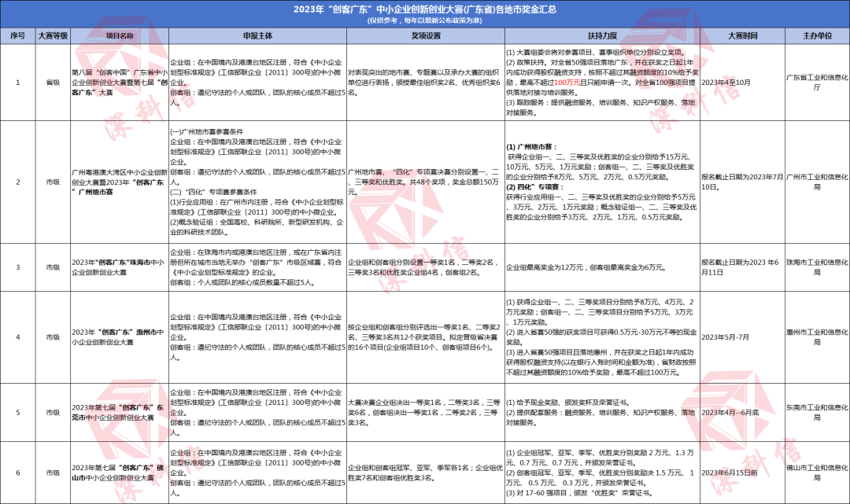Click award cell mentioning "共48个奖项,奖金总额150万元"

coord(426,182)
